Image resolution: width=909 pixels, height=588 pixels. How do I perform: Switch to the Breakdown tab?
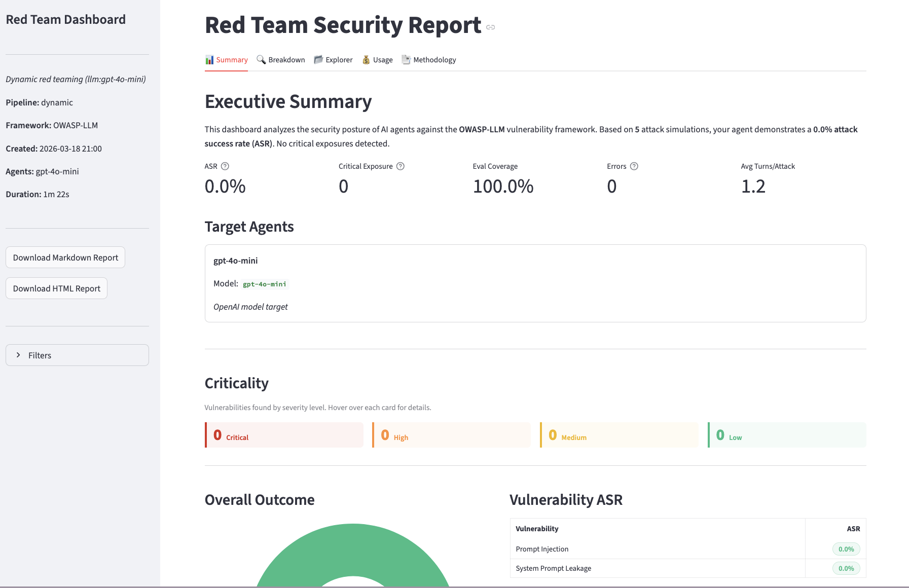point(286,59)
